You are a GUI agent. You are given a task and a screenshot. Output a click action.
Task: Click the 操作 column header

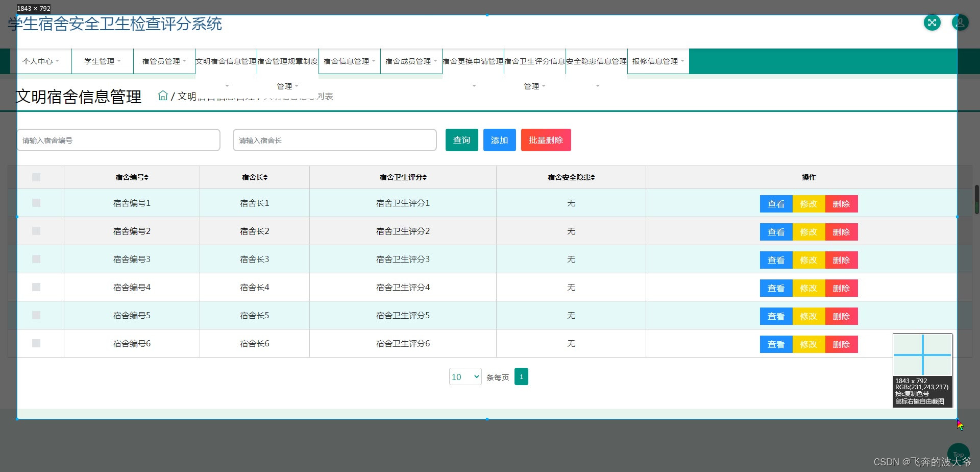(x=808, y=177)
